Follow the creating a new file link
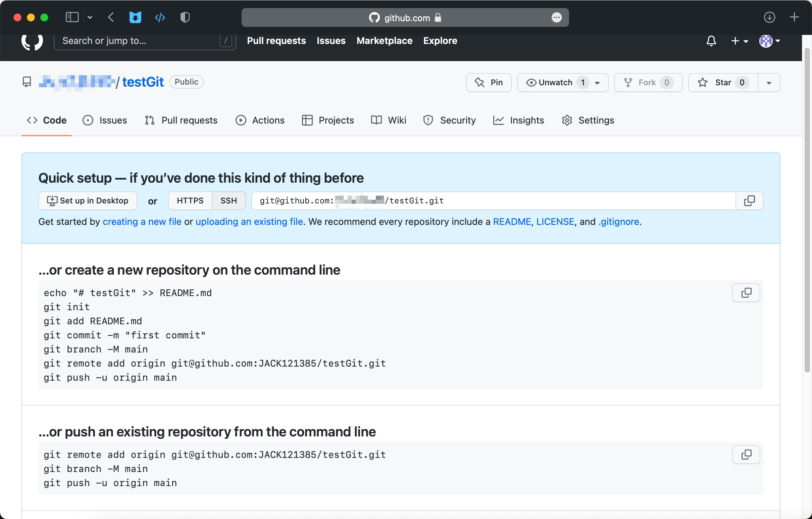812x519 pixels. point(142,222)
